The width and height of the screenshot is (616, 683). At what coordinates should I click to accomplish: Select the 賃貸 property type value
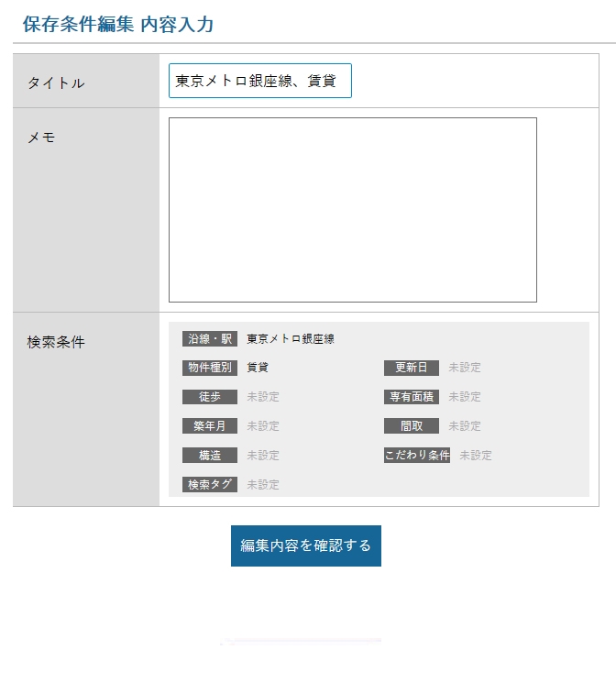pos(258,368)
